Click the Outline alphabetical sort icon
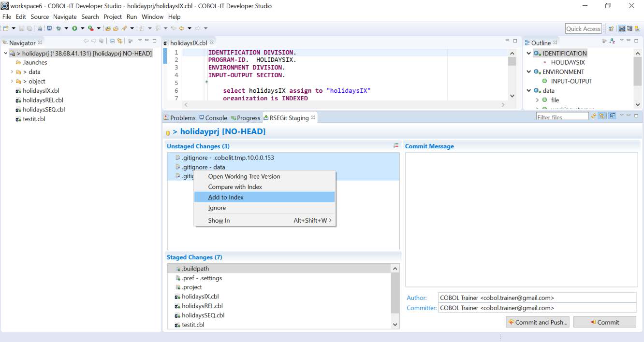The height and width of the screenshot is (342, 644). point(613,42)
